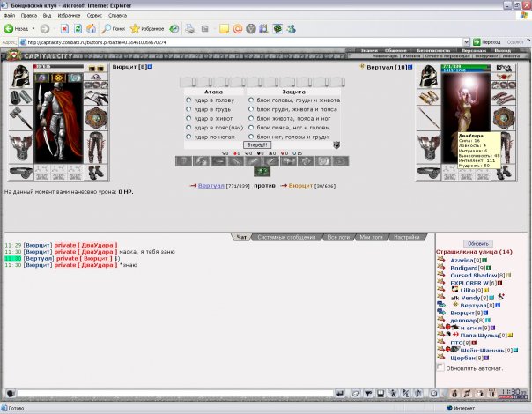532x414 pixels.
Task: Click Вюрцит's HP bar
Action: 58,67
